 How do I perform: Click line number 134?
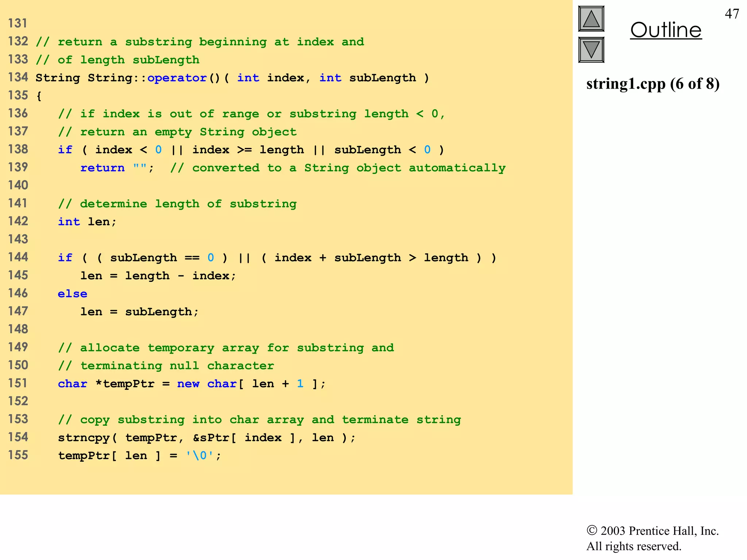(x=18, y=77)
